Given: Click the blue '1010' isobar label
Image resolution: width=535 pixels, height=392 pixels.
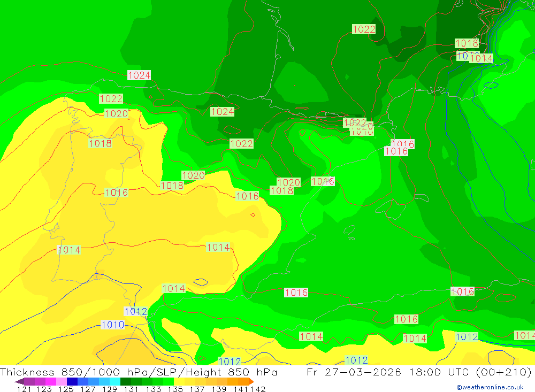Looking at the screenshot, I should point(113,325).
